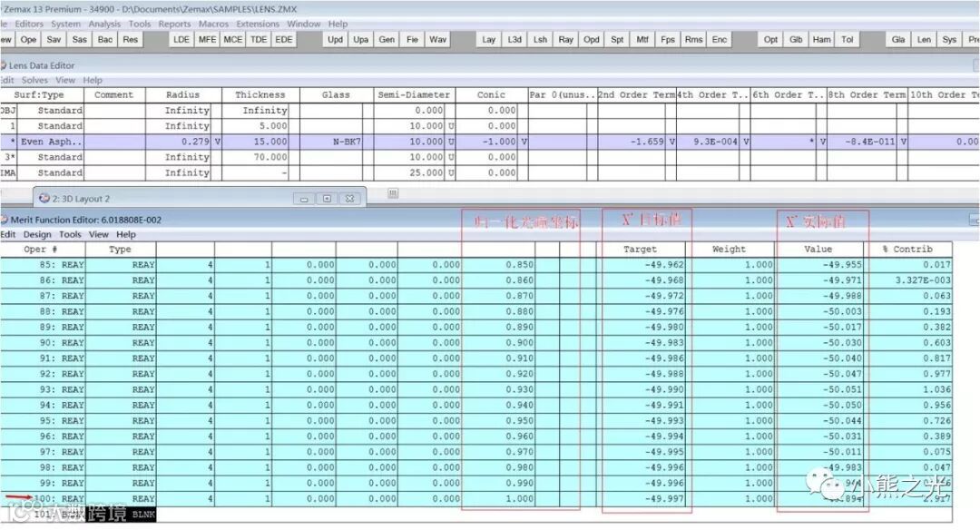
Task: Click pupil coordinate 0.900 in row 90
Action: (497, 342)
